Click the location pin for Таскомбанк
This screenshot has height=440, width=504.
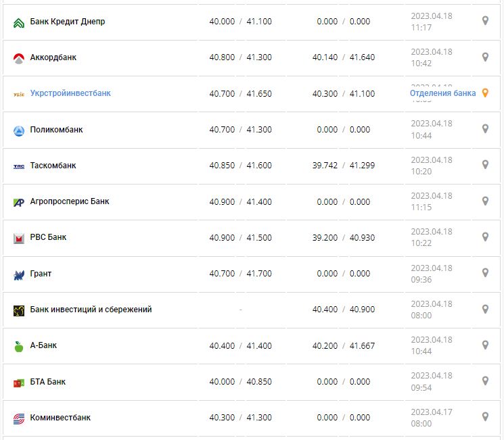click(484, 164)
